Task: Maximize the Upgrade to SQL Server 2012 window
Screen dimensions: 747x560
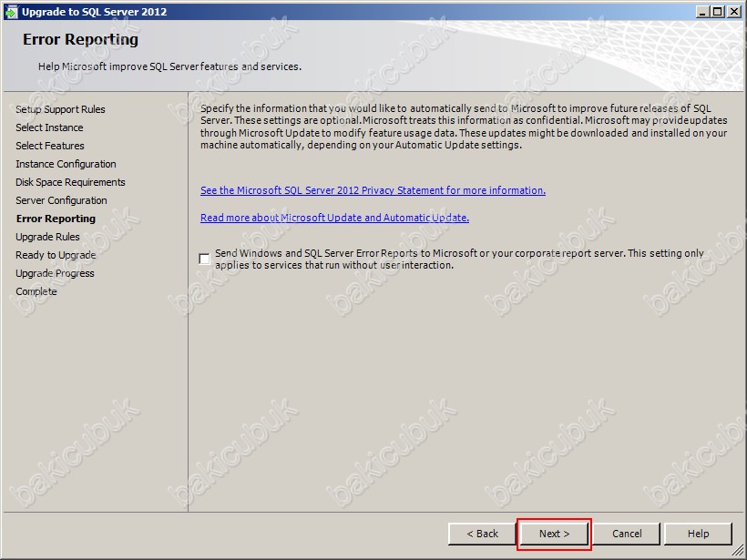Action: click(718, 12)
